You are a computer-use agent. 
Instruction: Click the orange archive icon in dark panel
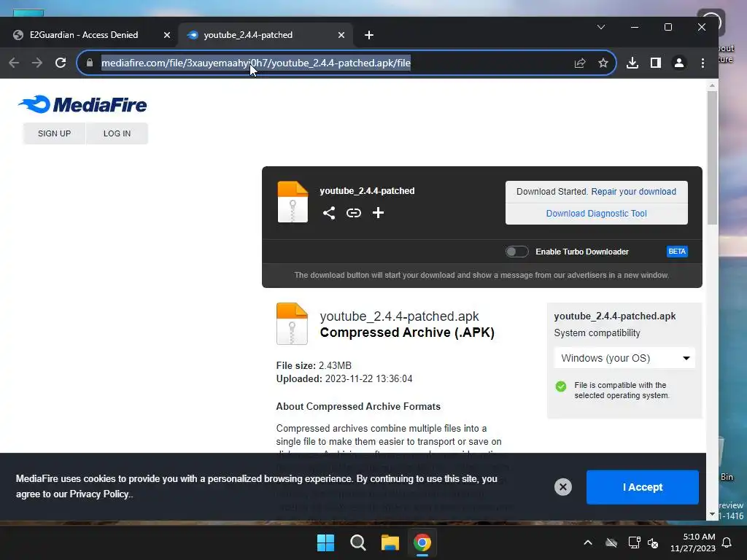tap(293, 202)
